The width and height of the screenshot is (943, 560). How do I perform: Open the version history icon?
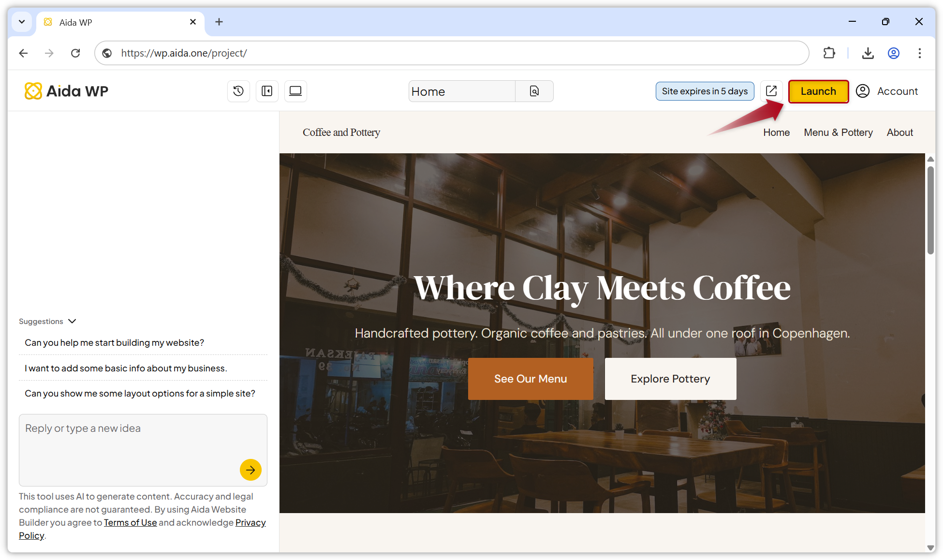click(x=238, y=91)
